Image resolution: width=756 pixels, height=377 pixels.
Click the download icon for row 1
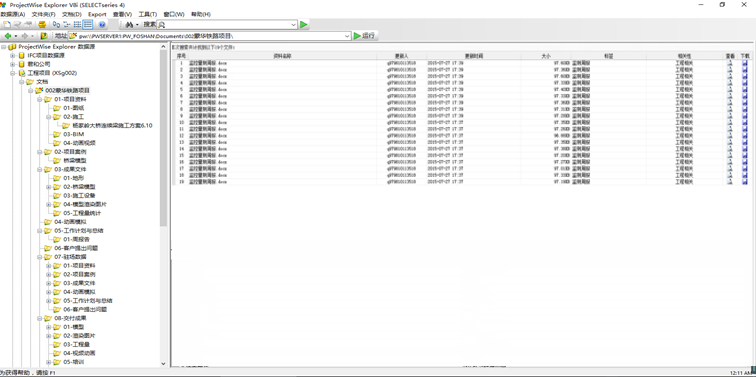tap(745, 63)
